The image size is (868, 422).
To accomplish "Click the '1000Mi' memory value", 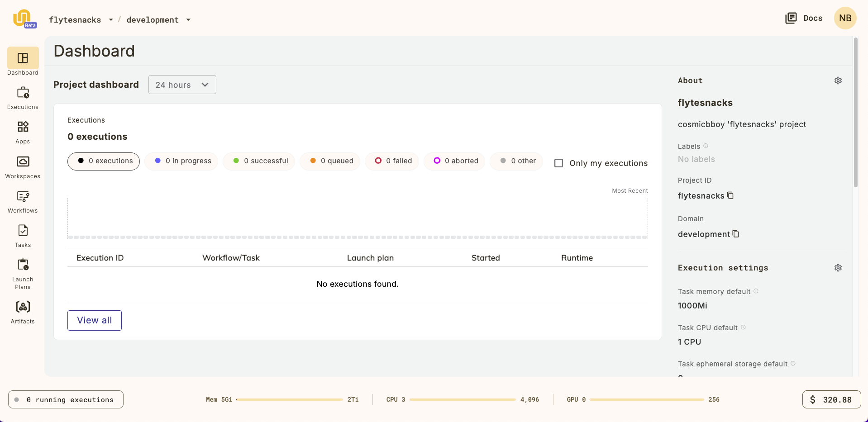I will pyautogui.click(x=692, y=306).
